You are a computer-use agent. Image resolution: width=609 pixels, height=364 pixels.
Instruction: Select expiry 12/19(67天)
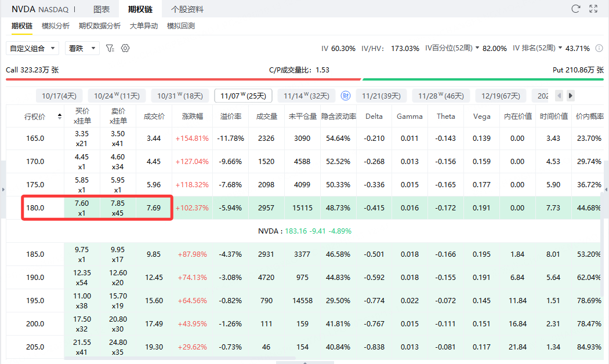501,96
